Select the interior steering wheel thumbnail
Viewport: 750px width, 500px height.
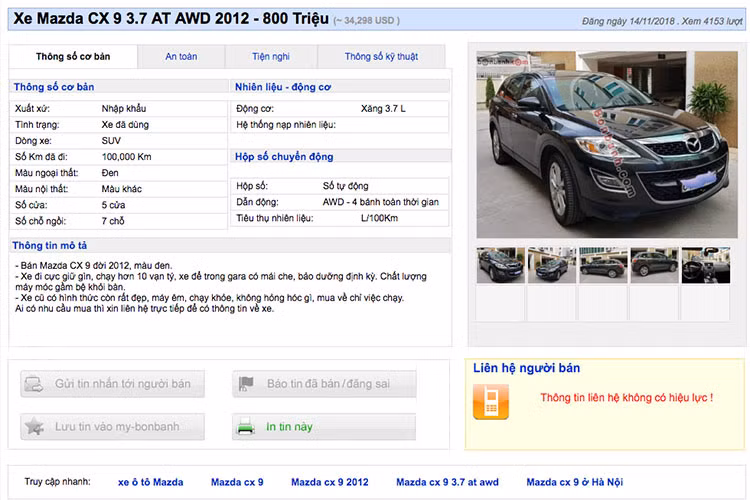pyautogui.click(x=705, y=266)
